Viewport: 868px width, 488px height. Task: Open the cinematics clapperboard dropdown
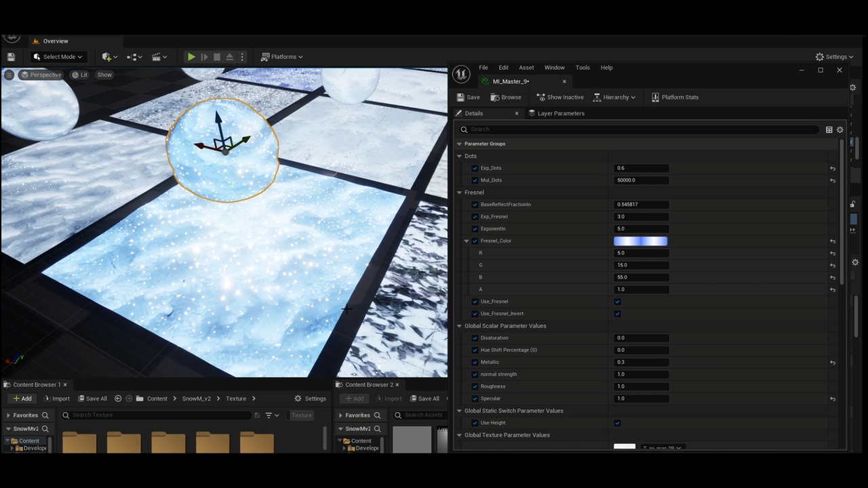159,57
